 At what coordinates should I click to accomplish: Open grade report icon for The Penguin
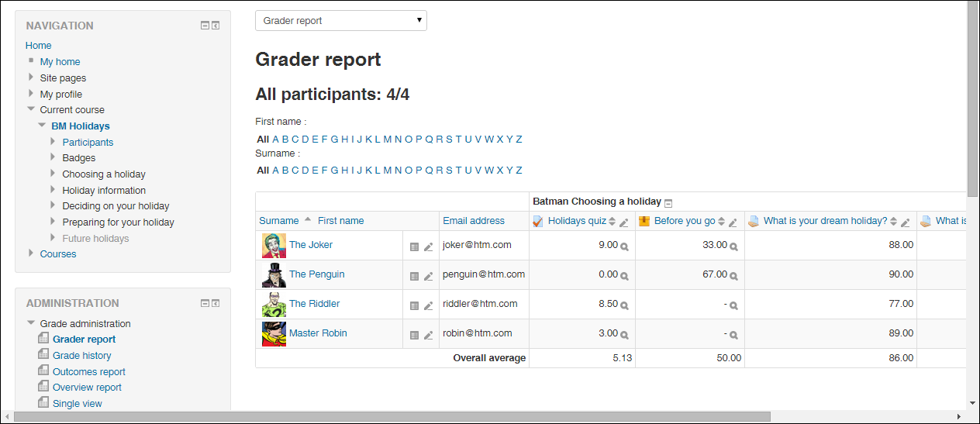click(x=414, y=277)
